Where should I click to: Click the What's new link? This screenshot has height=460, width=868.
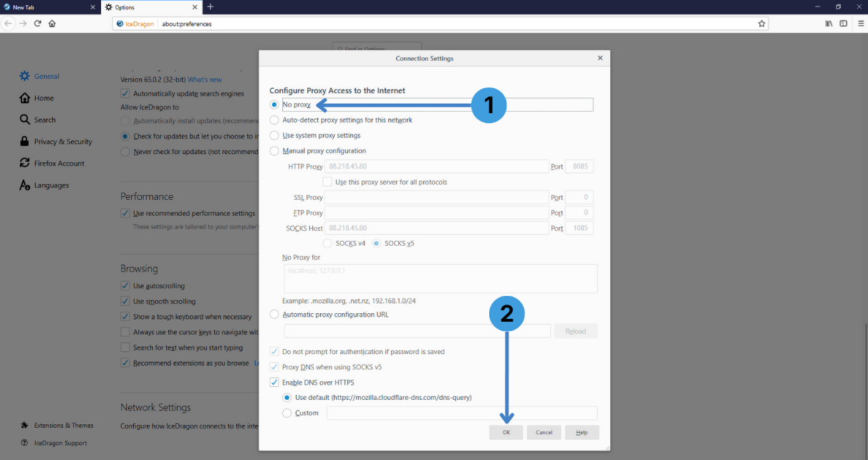(x=205, y=80)
